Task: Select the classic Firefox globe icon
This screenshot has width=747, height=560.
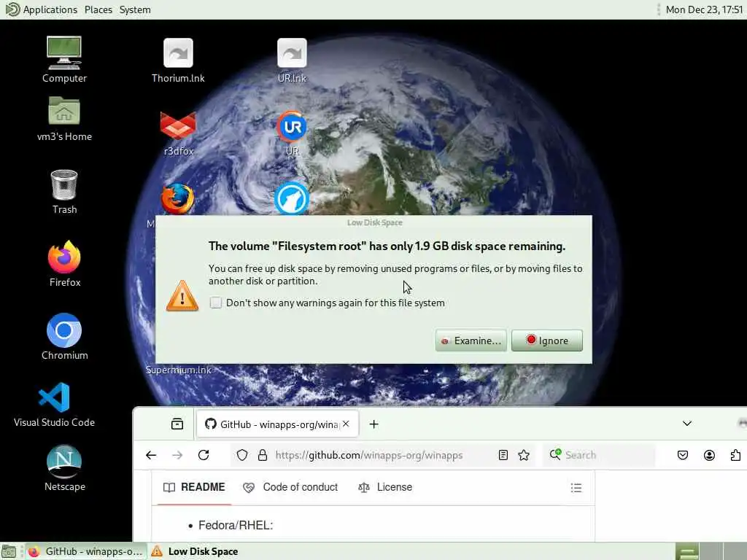Action: (x=177, y=199)
